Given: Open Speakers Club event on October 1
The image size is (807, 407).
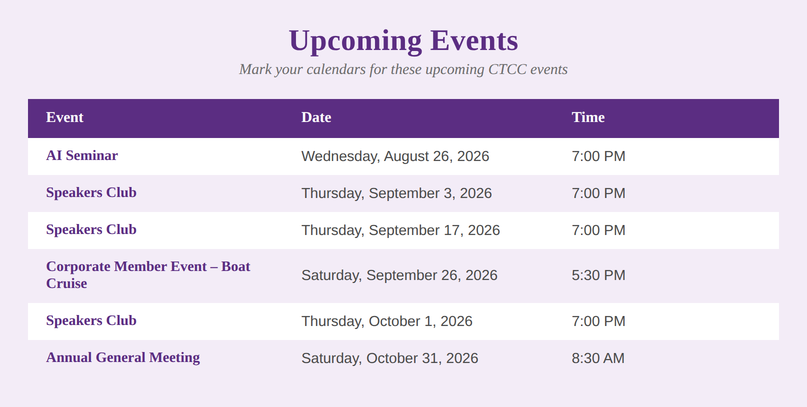Looking at the screenshot, I should coord(91,321).
